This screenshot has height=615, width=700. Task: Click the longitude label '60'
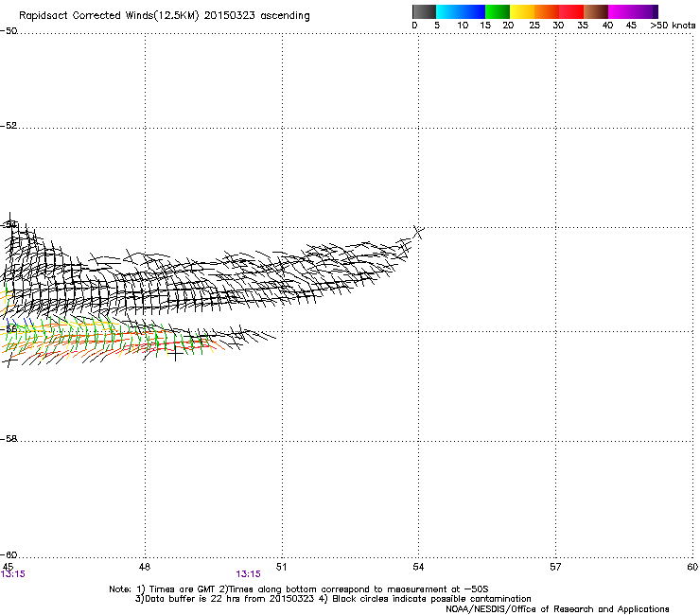692,567
